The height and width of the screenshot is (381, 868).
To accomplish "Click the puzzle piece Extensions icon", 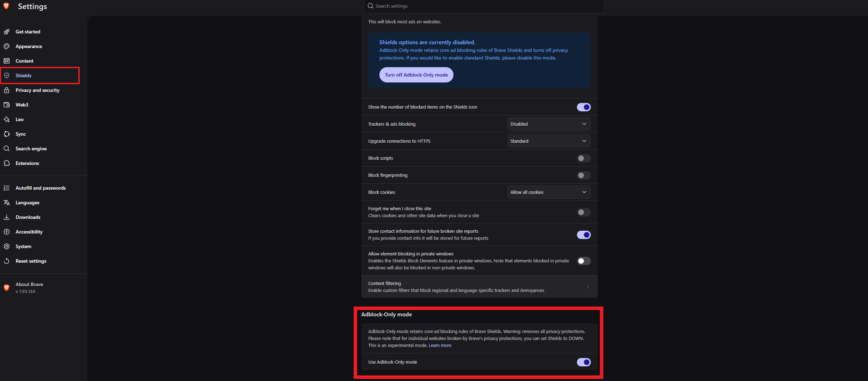I will (x=7, y=163).
